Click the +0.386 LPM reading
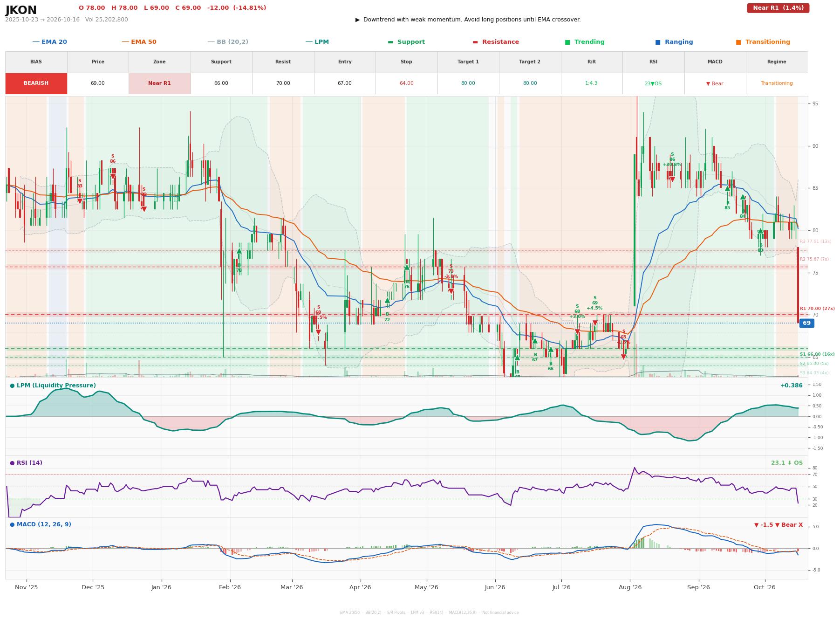 click(792, 386)
